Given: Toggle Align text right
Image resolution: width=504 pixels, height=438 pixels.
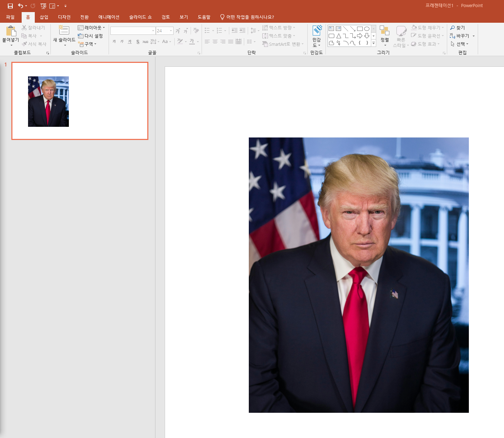Looking at the screenshot, I should click(223, 42).
